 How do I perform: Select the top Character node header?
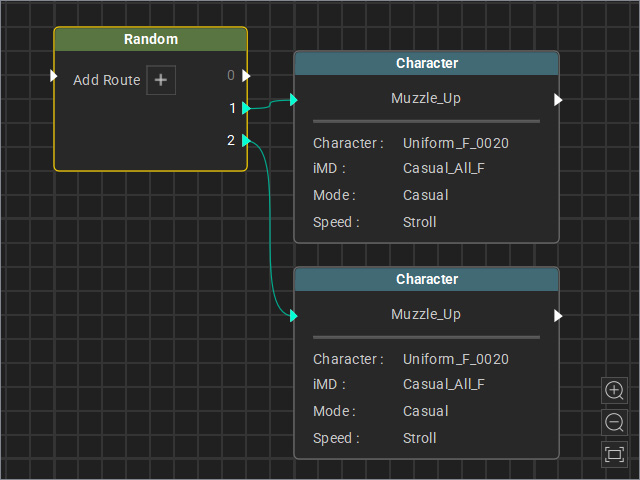[x=427, y=63]
